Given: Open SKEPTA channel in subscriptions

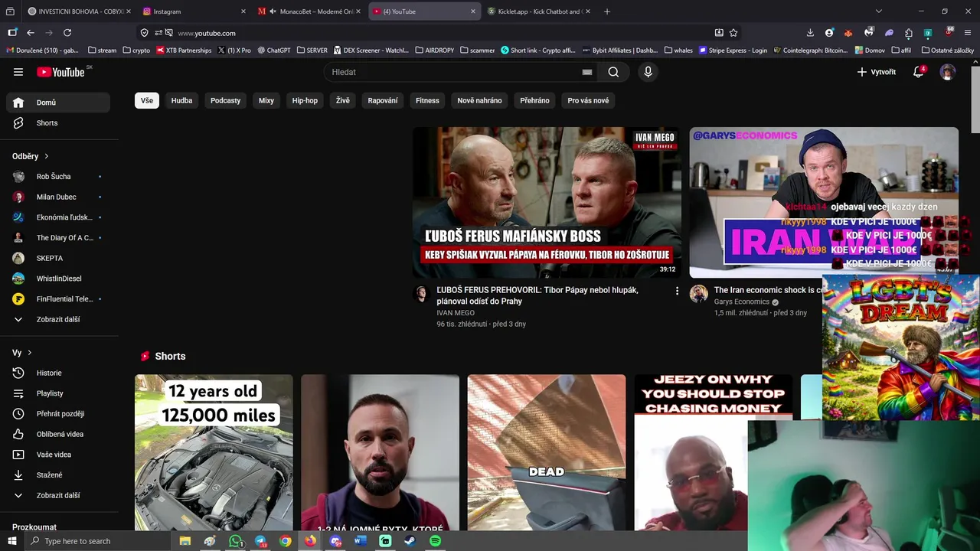Looking at the screenshot, I should tap(58, 259).
